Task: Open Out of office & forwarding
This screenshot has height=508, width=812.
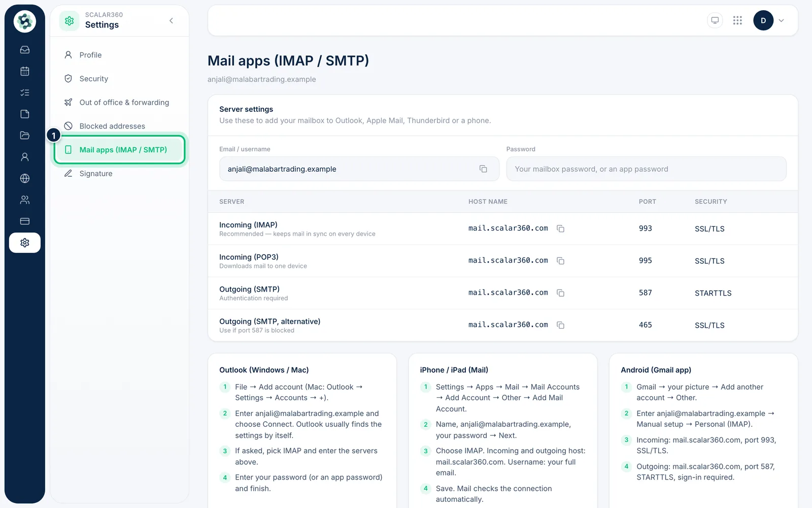Action: [x=120, y=103]
